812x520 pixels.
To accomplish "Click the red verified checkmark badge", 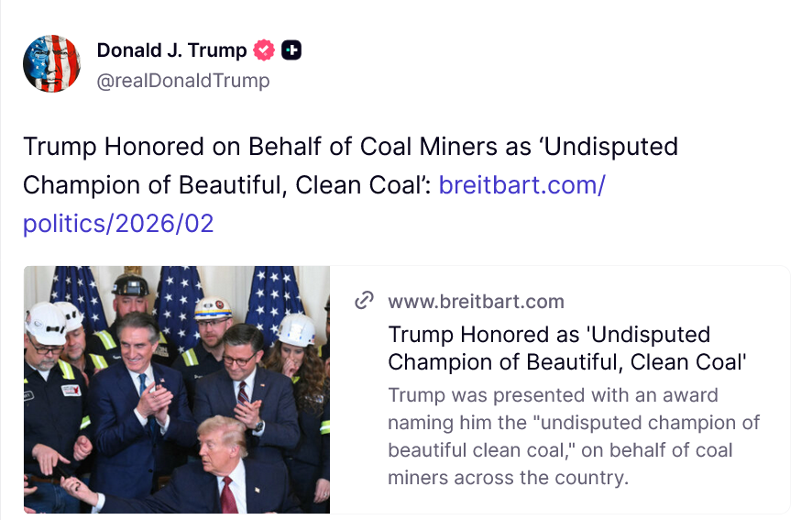I will pyautogui.click(x=264, y=50).
